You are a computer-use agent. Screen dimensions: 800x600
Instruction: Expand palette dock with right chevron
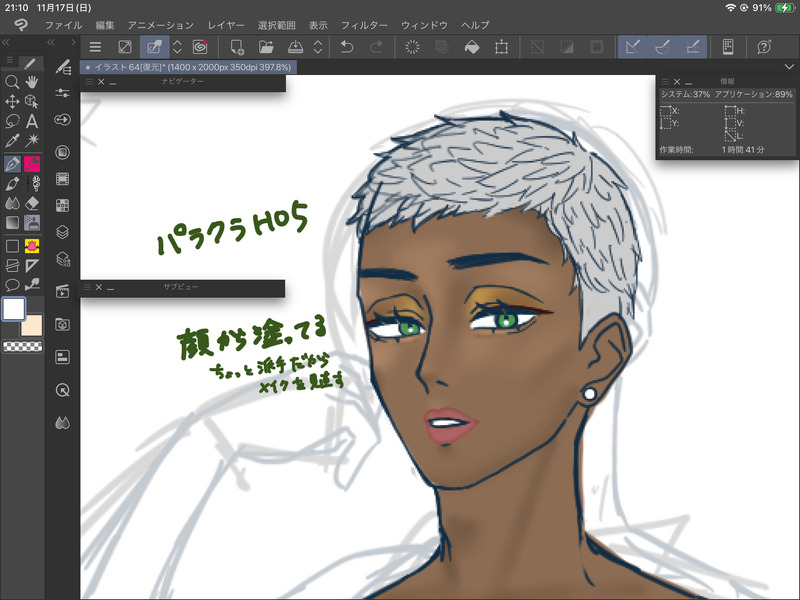tap(73, 42)
